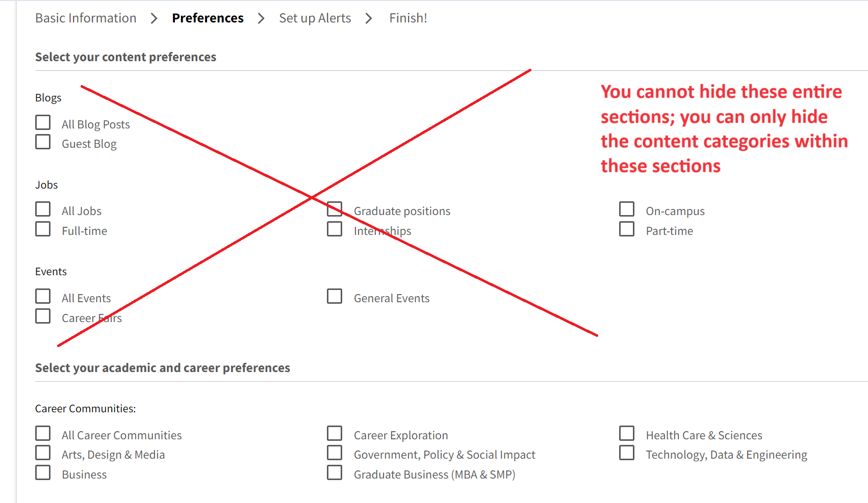Viewport: 868px width, 503px height.
Task: Check the Business community checkbox
Action: (43, 473)
